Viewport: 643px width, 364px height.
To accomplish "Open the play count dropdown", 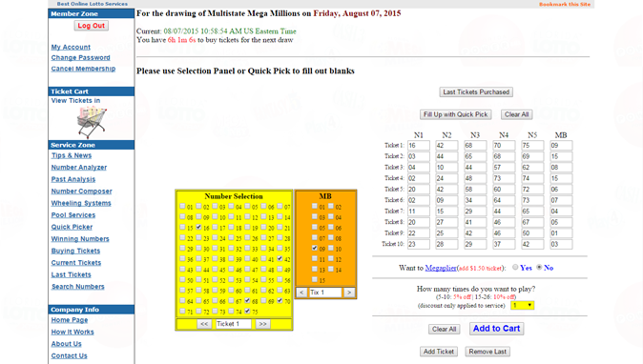I will [x=523, y=305].
